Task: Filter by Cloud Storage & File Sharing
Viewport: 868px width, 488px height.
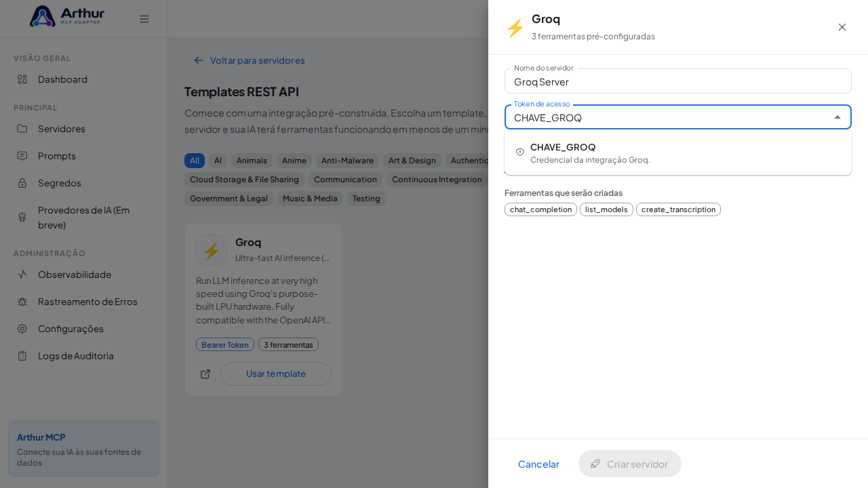Action: point(244,180)
